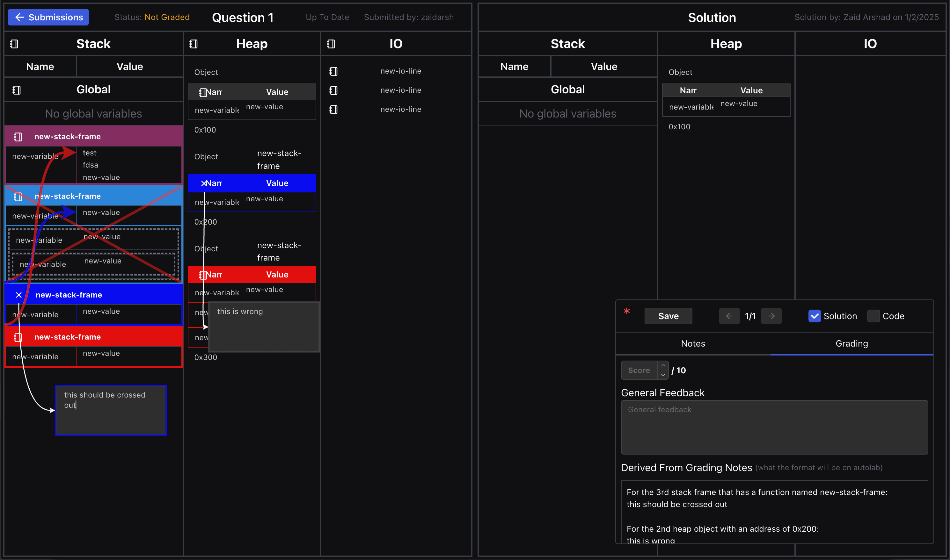Click the Save button
Screen dimensions: 950x560
pos(667,316)
